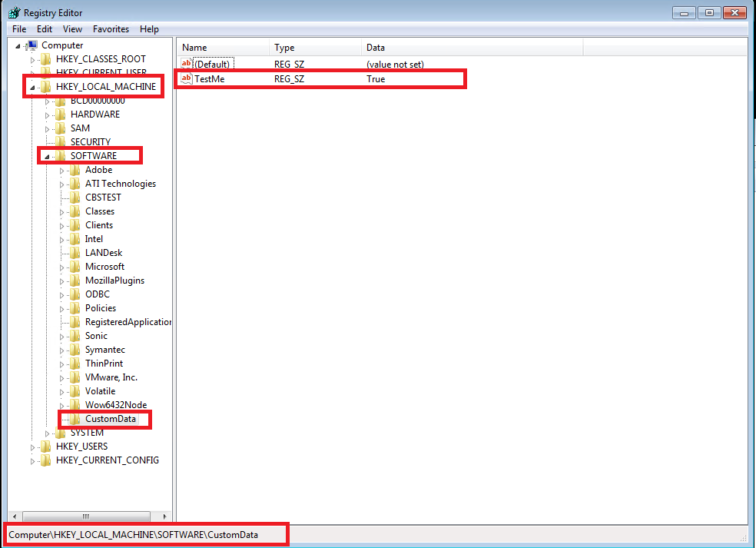Select the Classes registry key
The width and height of the screenshot is (756, 548).
(100, 211)
